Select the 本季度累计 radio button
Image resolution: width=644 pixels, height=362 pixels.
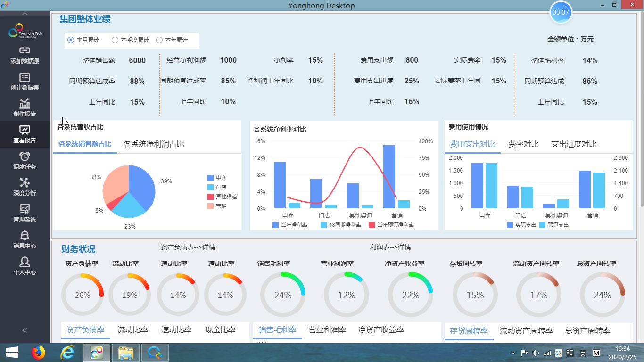(x=115, y=40)
